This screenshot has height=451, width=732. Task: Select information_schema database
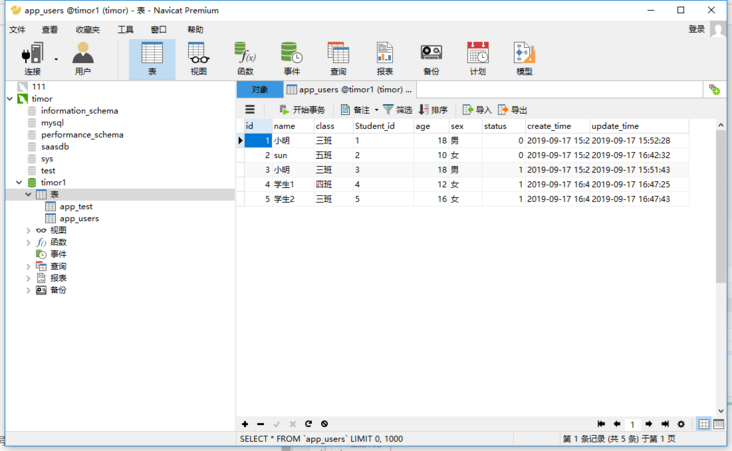pos(79,111)
